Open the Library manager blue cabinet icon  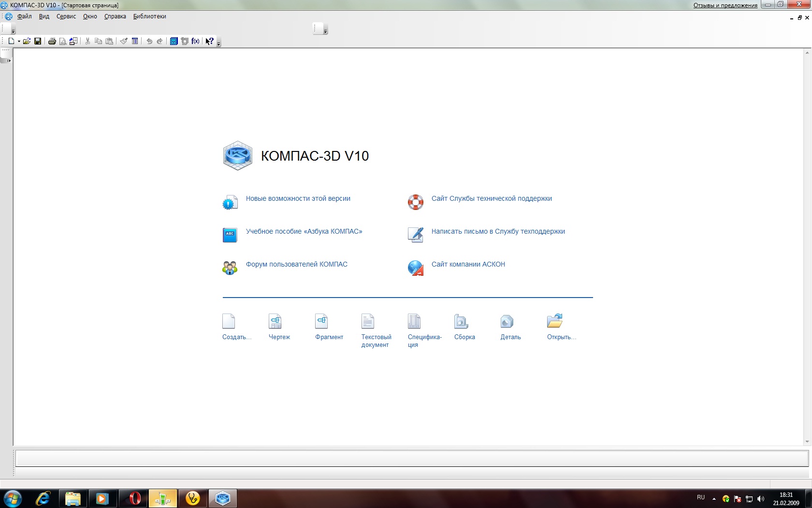click(174, 41)
